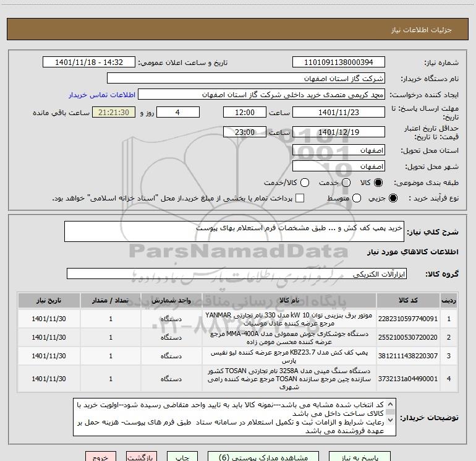The image size is (476, 461).
Task: Toggle the اسناد خزانه اسلامی payment checkbox
Action: pos(300,198)
